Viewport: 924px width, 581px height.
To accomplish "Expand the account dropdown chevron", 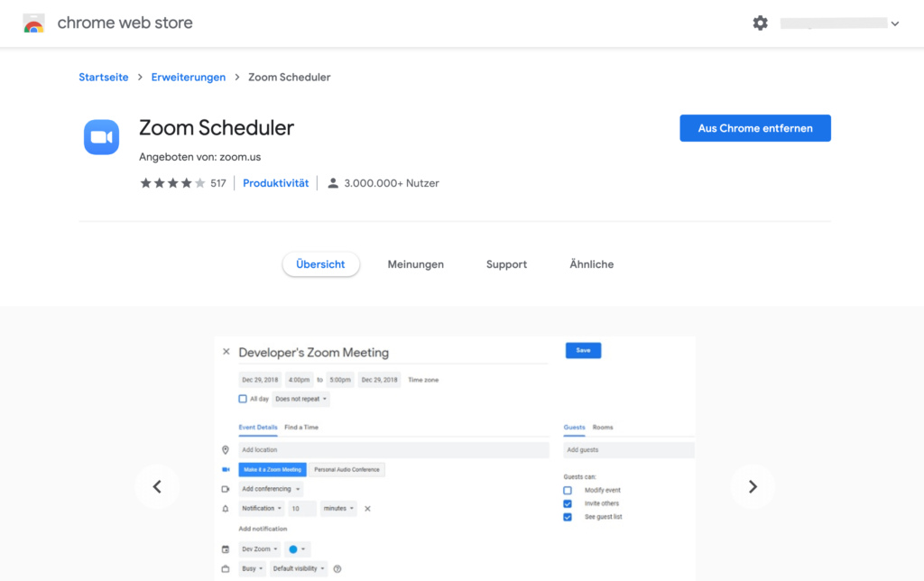I will pyautogui.click(x=895, y=23).
